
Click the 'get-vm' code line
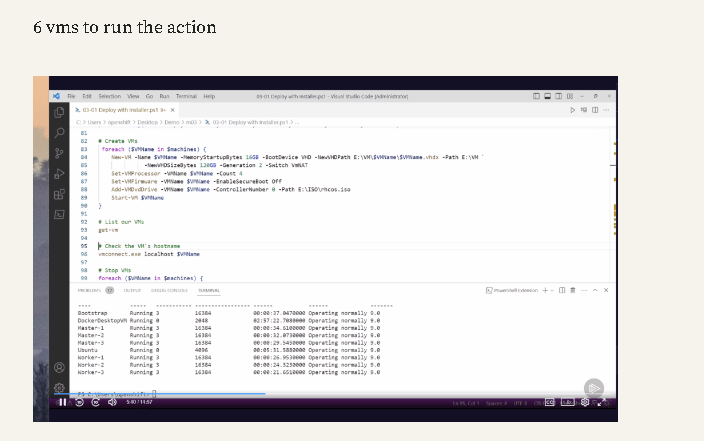pyautogui.click(x=108, y=230)
